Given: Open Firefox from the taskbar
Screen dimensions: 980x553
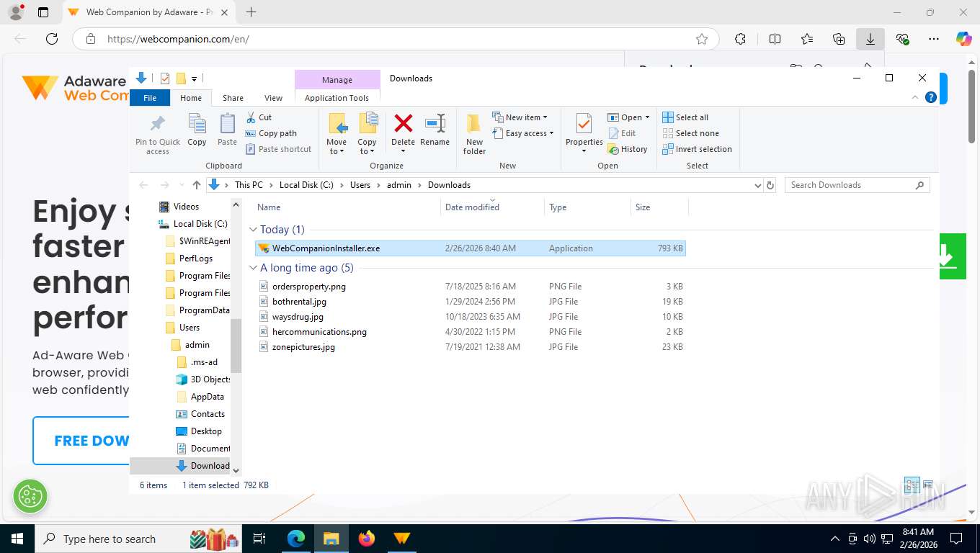Looking at the screenshot, I should point(367,539).
